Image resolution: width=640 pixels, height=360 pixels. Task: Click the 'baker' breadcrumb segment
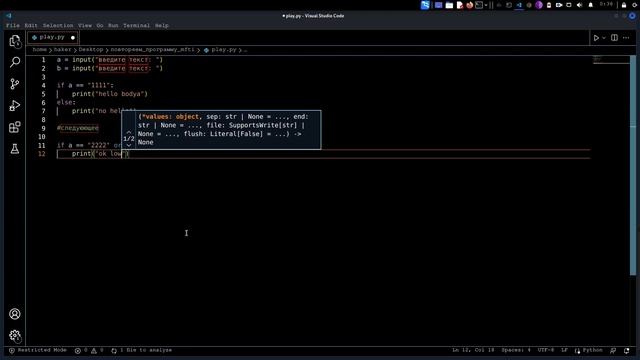tap(62, 50)
